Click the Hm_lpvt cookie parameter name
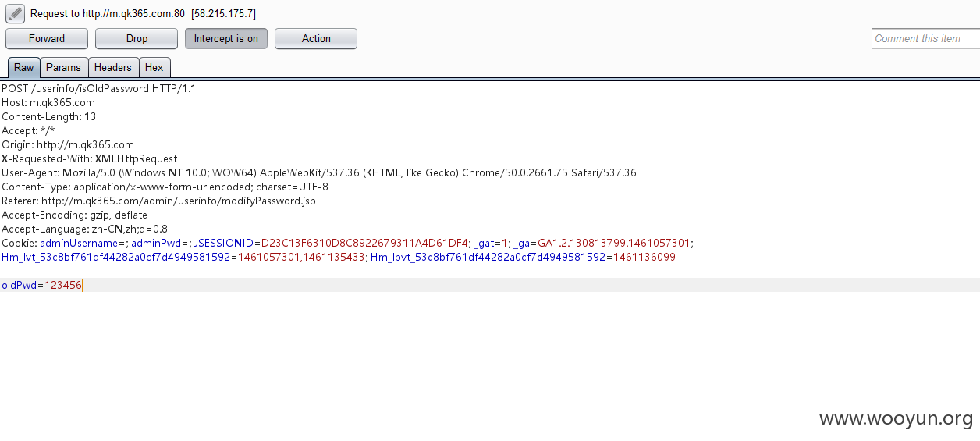Viewport: 980px width, 441px height. (488, 257)
